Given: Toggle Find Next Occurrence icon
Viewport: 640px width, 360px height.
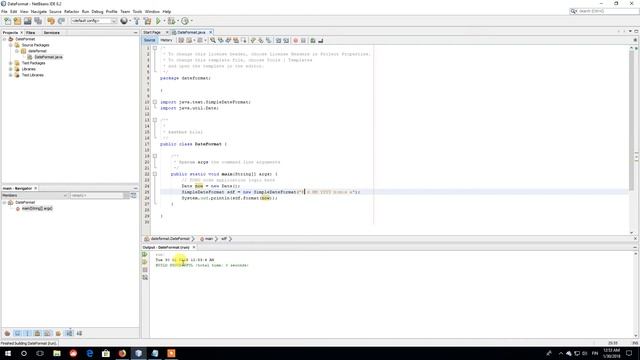Looking at the screenshot, I should tap(229, 40).
